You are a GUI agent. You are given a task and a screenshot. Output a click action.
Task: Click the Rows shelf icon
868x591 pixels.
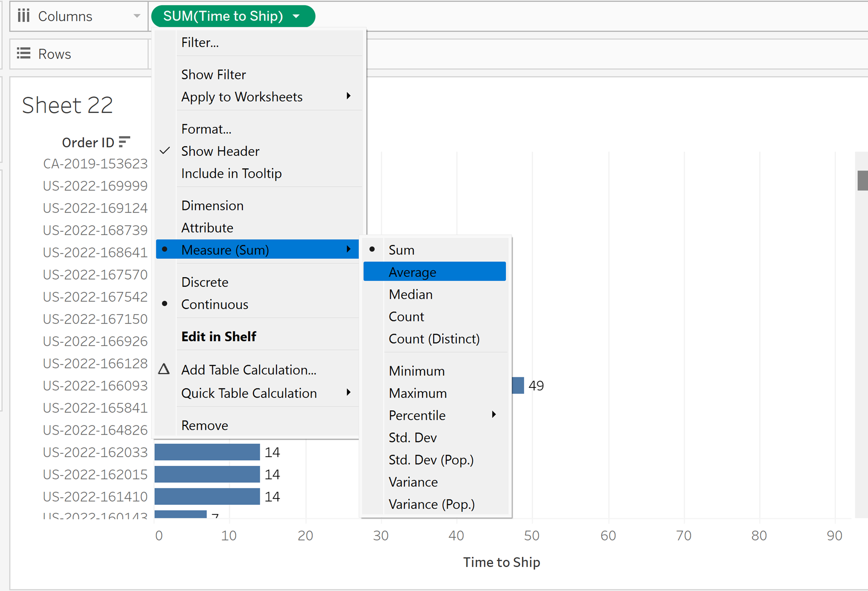pyautogui.click(x=24, y=53)
